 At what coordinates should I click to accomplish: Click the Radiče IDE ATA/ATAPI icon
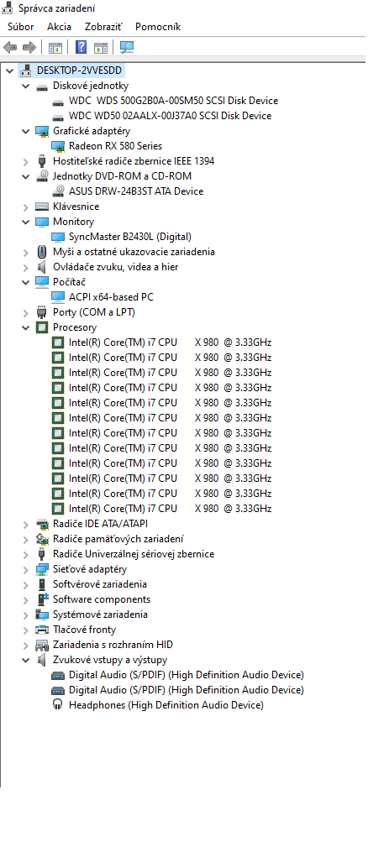point(41,524)
